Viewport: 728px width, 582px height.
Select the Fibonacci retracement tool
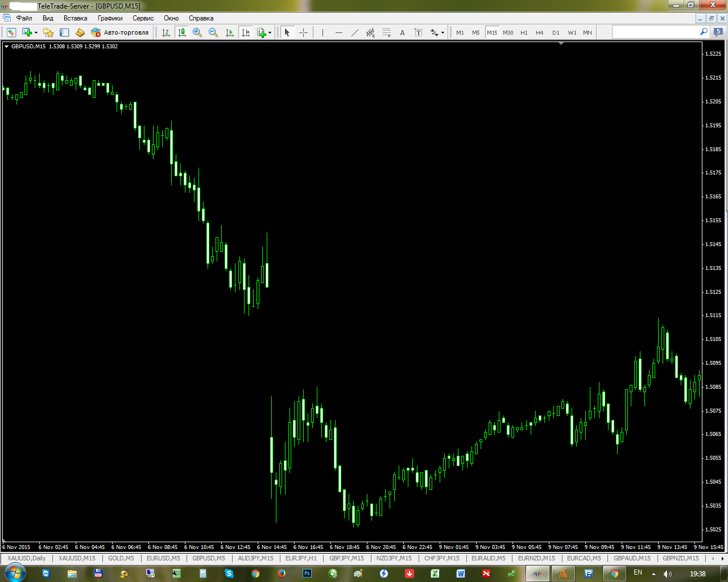click(x=386, y=32)
